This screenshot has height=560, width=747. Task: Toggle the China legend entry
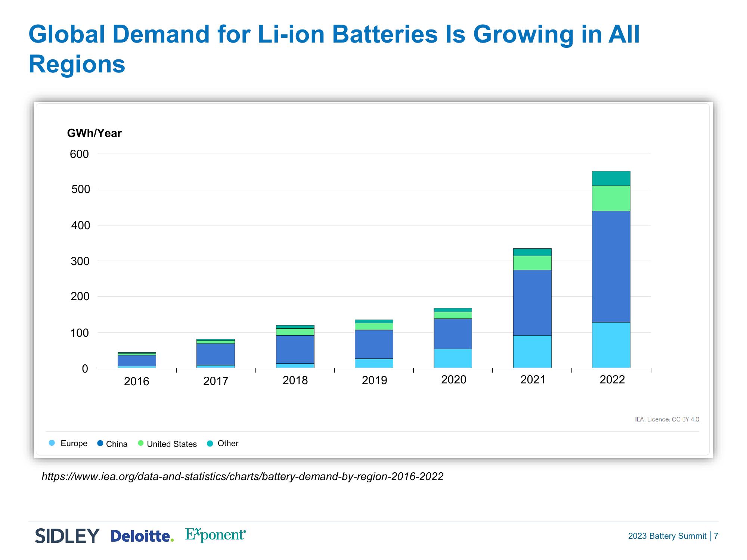(x=112, y=444)
